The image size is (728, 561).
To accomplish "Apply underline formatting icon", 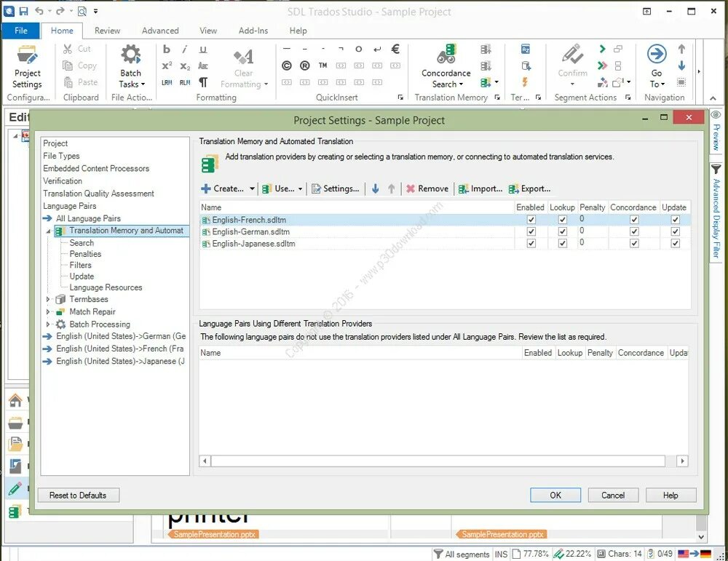I will point(203,49).
